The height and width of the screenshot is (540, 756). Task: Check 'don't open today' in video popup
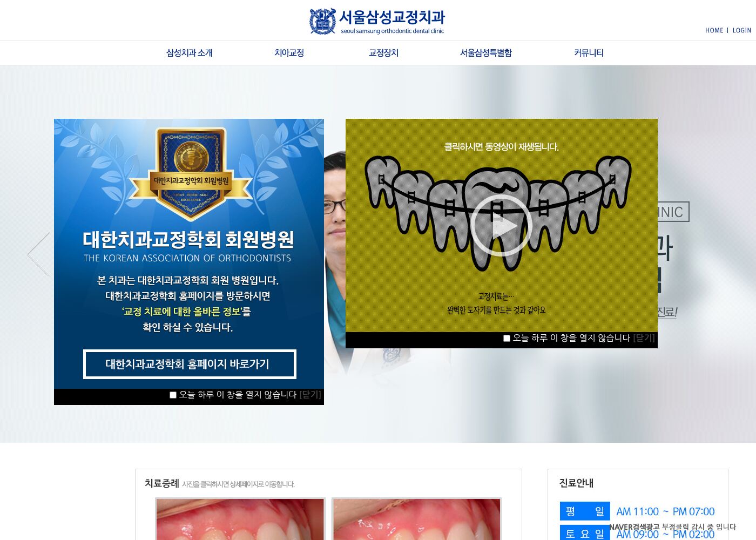click(507, 338)
